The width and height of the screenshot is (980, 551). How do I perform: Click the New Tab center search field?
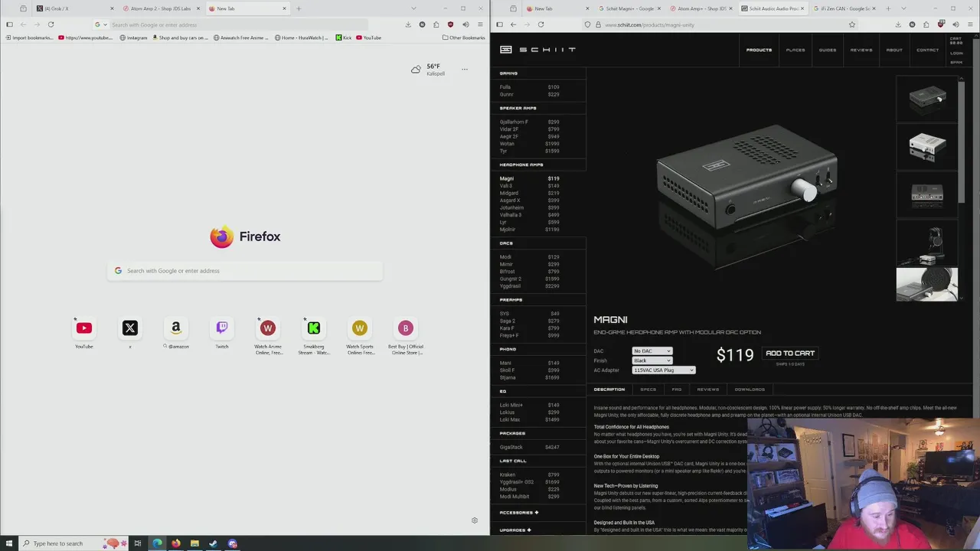pyautogui.click(x=245, y=271)
